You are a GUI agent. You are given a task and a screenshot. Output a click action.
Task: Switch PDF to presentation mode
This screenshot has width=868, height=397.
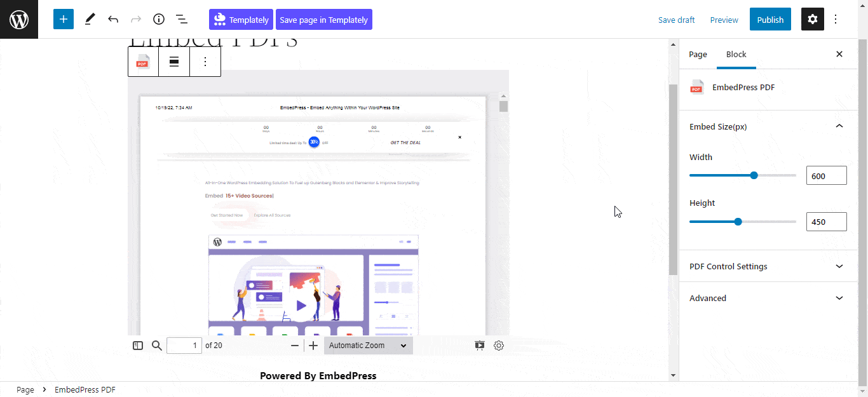point(480,346)
